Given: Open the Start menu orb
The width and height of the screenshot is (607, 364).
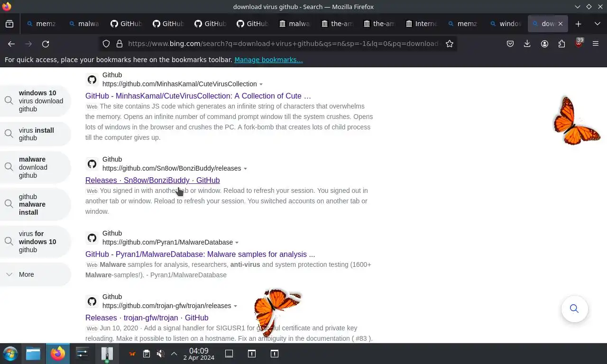Looking at the screenshot, I should (10, 354).
